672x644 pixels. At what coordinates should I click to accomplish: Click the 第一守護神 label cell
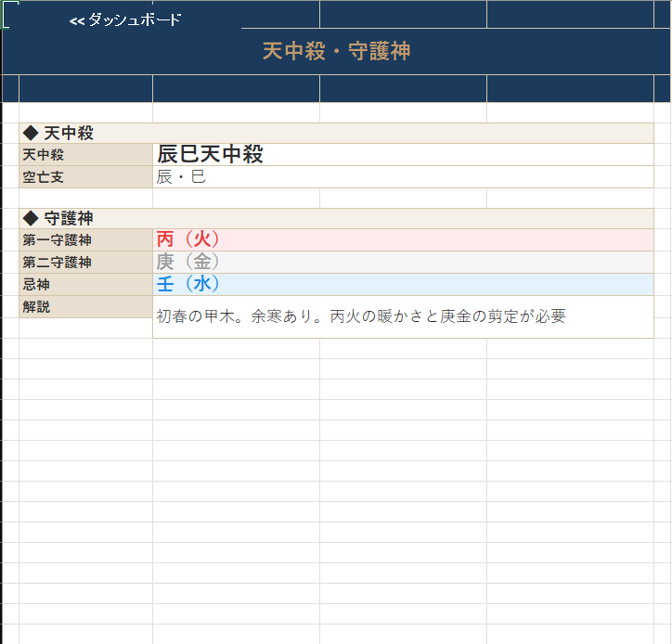pos(85,240)
